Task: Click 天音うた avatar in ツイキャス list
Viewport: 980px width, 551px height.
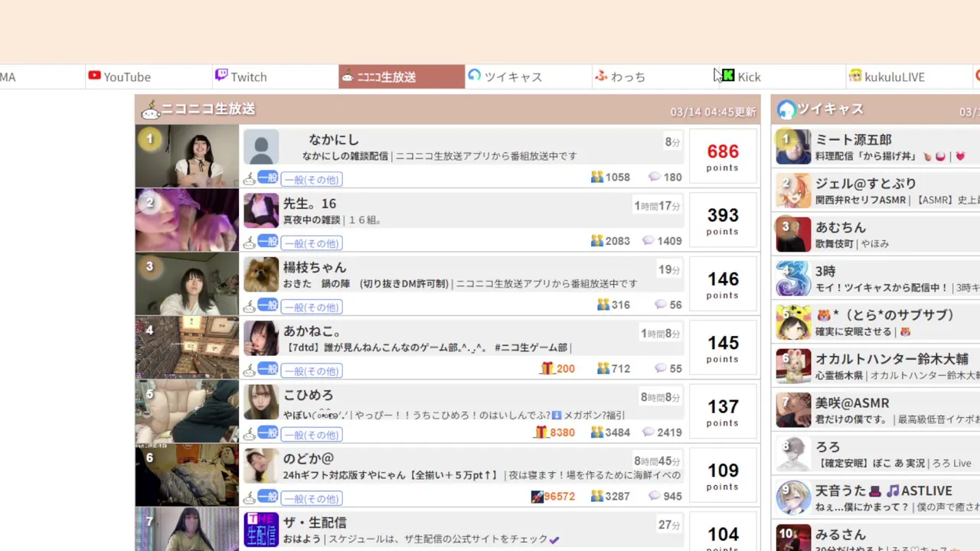Action: pos(793,498)
